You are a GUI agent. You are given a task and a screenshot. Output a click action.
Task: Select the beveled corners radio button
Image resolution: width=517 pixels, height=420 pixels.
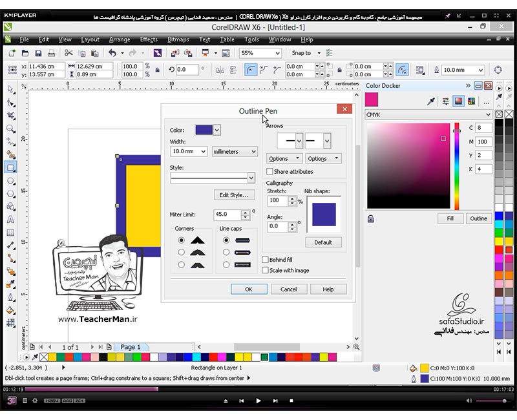click(x=181, y=264)
